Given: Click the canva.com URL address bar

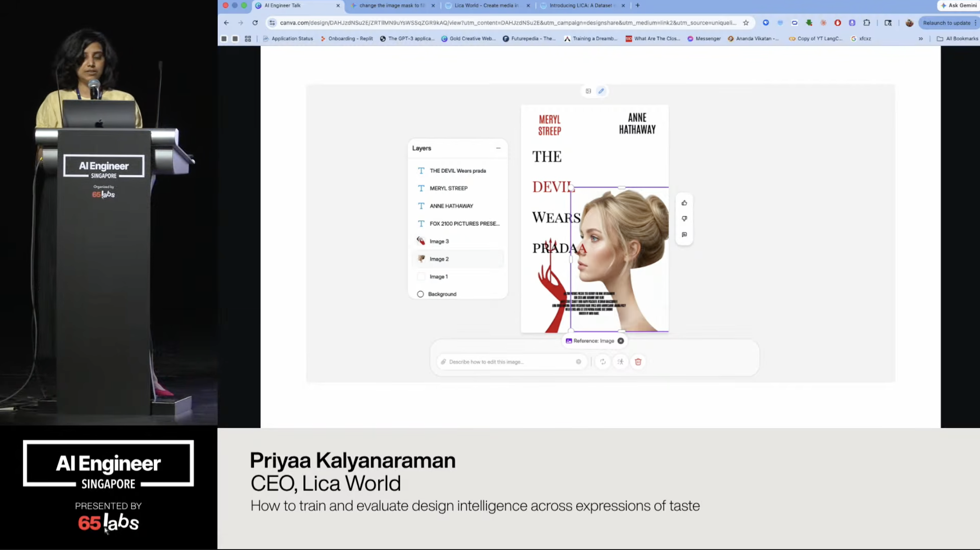Looking at the screenshot, I should click(508, 23).
